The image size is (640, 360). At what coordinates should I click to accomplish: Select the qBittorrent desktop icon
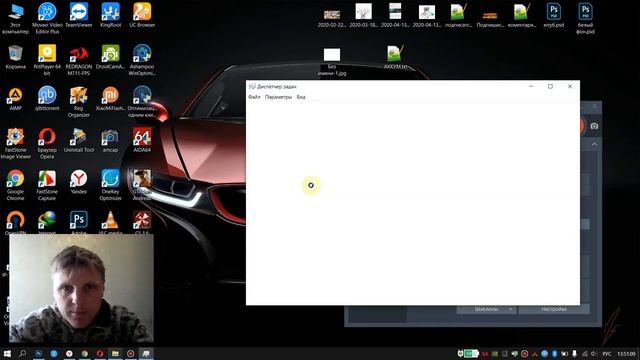pos(47,99)
